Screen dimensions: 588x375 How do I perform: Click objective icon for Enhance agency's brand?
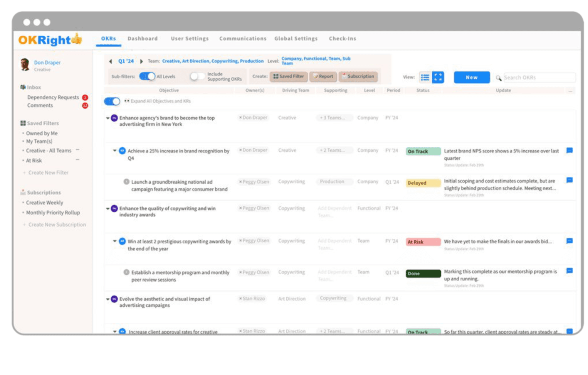114,118
